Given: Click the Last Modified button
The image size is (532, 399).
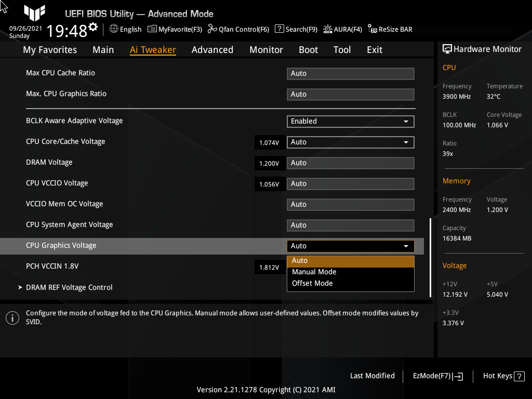Looking at the screenshot, I should tap(372, 376).
